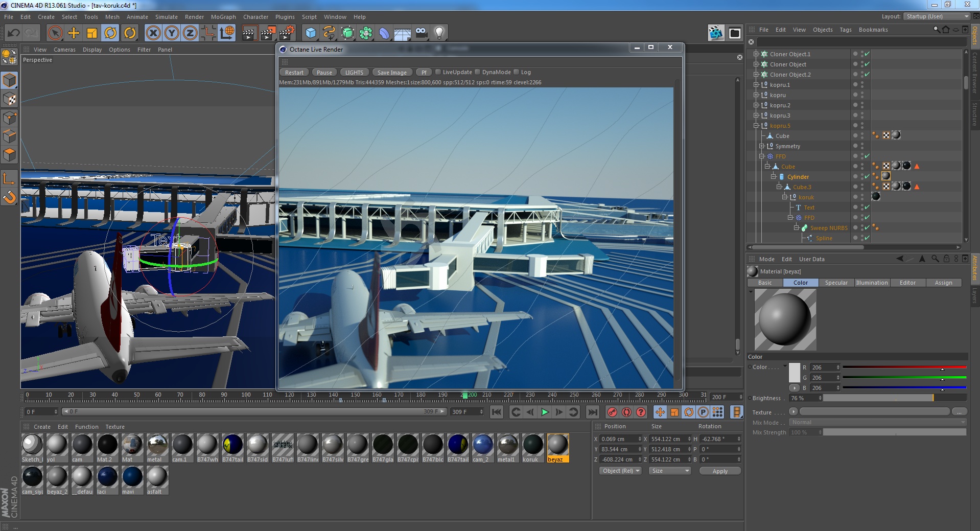Toggle the Log checkbox in Octane
Screen dimensions: 980x531
(516, 72)
